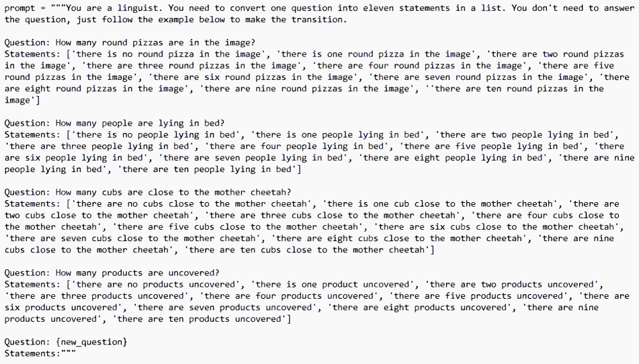Click the question "How many products are uncovered?"
The height and width of the screenshot is (364, 639).
coord(137,273)
